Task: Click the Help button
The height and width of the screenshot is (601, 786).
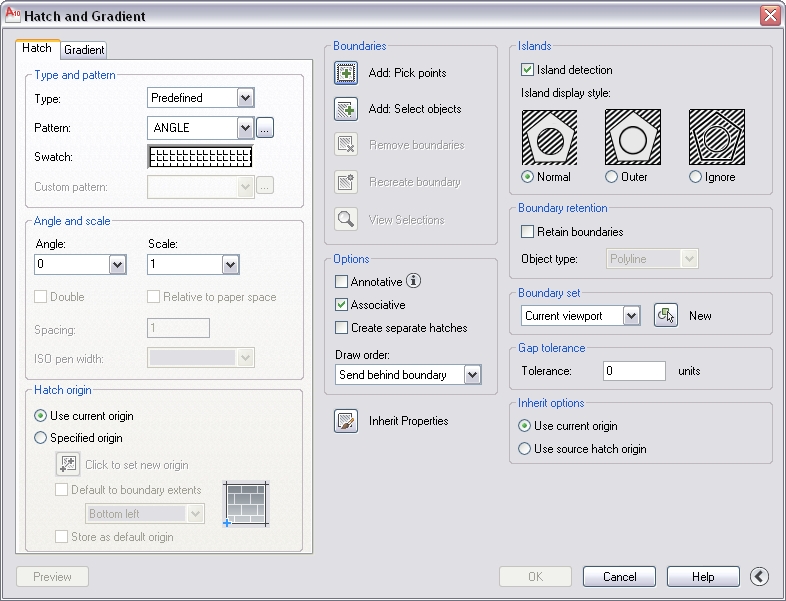Action: 703,577
